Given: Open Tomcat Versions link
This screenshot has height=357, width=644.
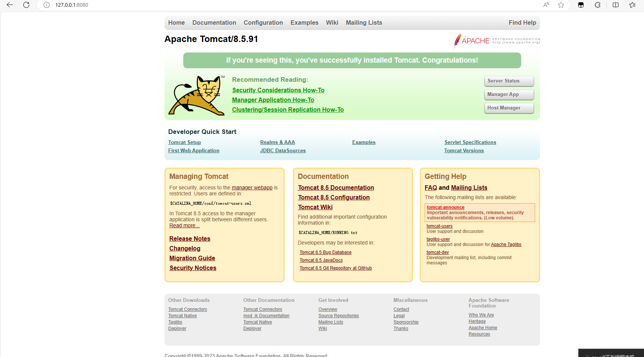Looking at the screenshot, I should [464, 150].
